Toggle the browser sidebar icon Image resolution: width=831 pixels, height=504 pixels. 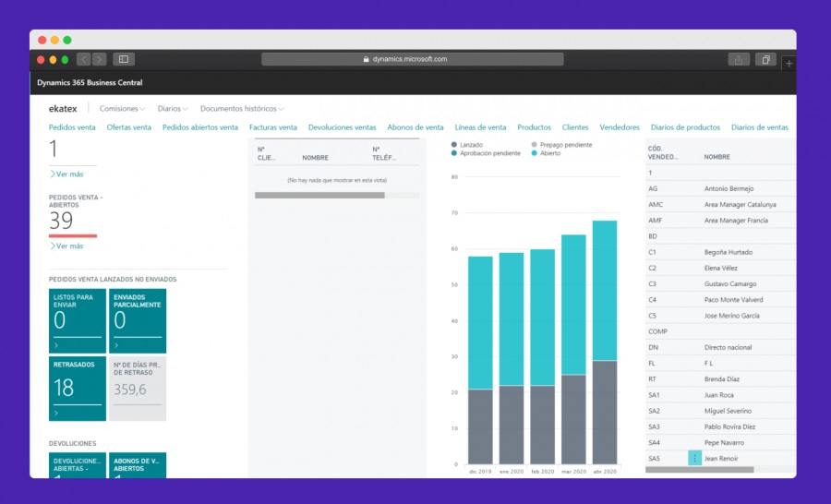point(124,59)
